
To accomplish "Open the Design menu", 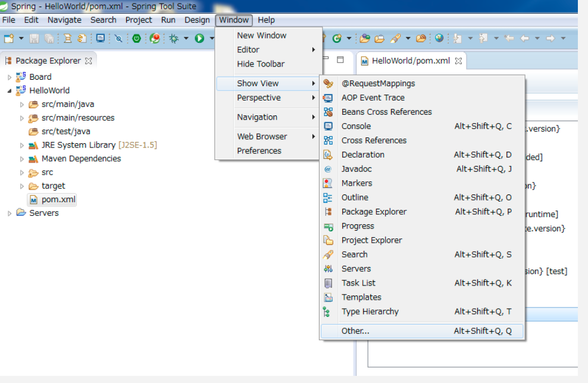I will [x=197, y=20].
